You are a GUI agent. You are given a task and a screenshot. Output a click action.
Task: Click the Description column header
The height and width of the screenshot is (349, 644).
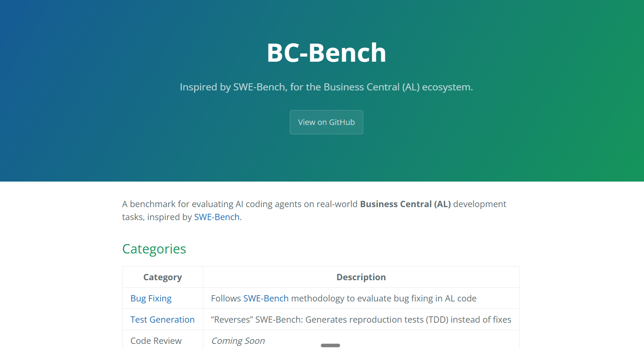361,277
